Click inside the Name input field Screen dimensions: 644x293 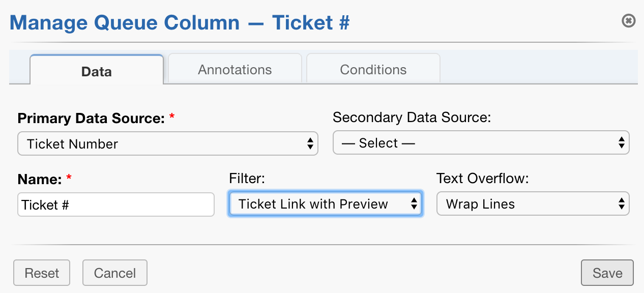click(x=115, y=204)
